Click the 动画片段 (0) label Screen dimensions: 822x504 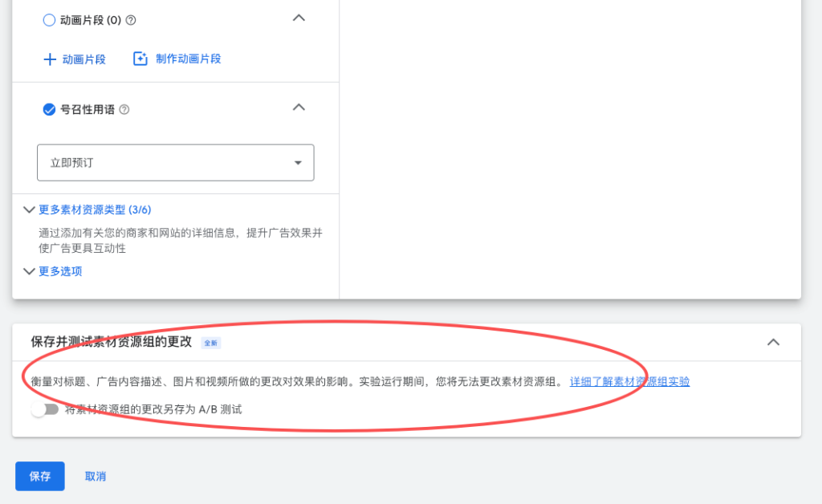coord(91,20)
